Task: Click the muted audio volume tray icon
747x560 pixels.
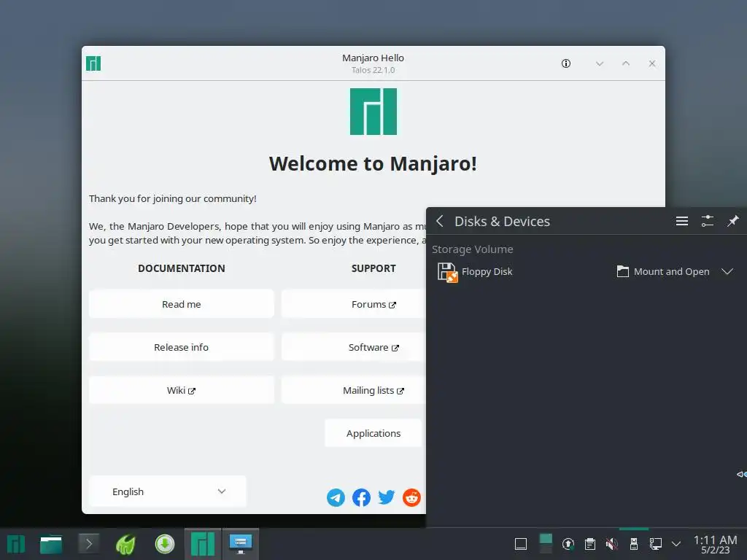Action: click(x=612, y=544)
